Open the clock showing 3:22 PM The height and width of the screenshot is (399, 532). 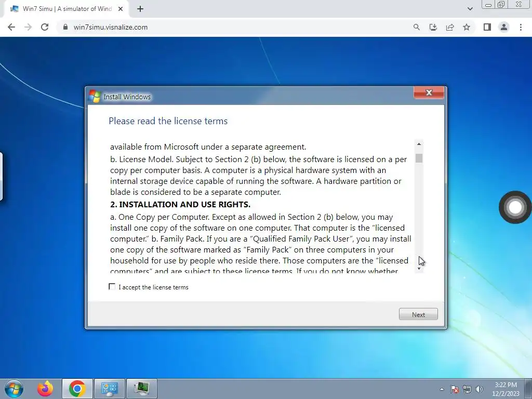tap(506, 389)
